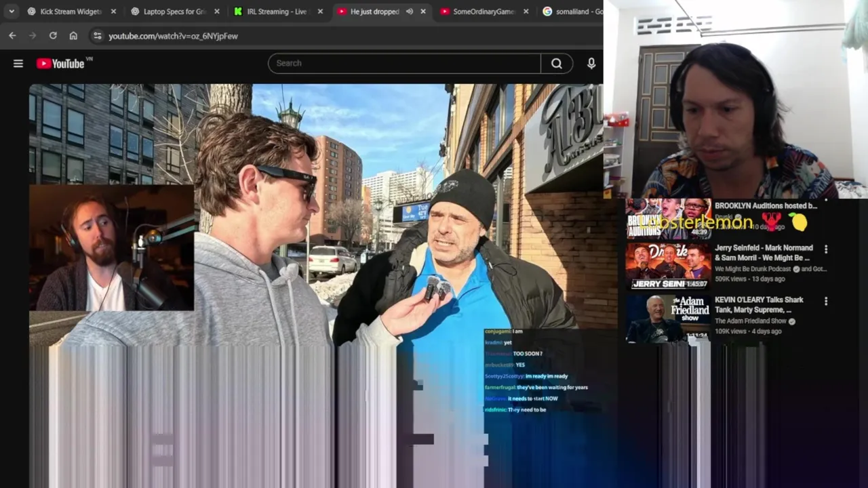Click '509K views - 13 days ago' text
The height and width of the screenshot is (488, 868).
749,279
